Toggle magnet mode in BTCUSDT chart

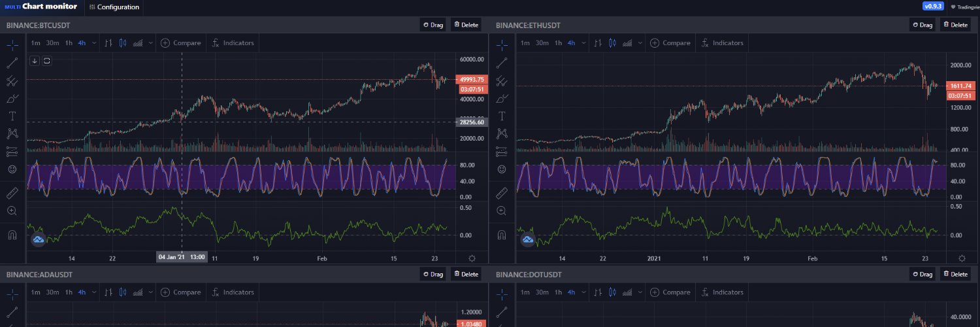(12, 235)
